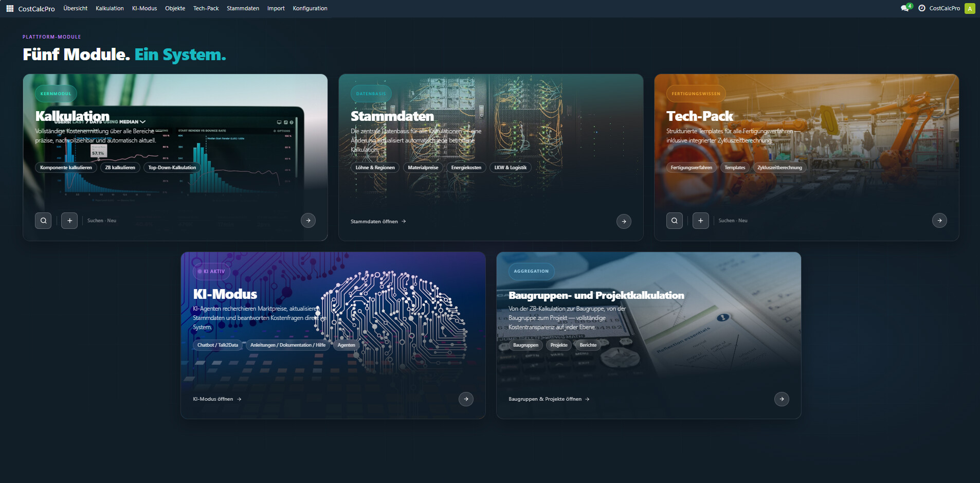The image size is (980, 483).
Task: Open the Konfiguration menu
Action: [x=310, y=8]
